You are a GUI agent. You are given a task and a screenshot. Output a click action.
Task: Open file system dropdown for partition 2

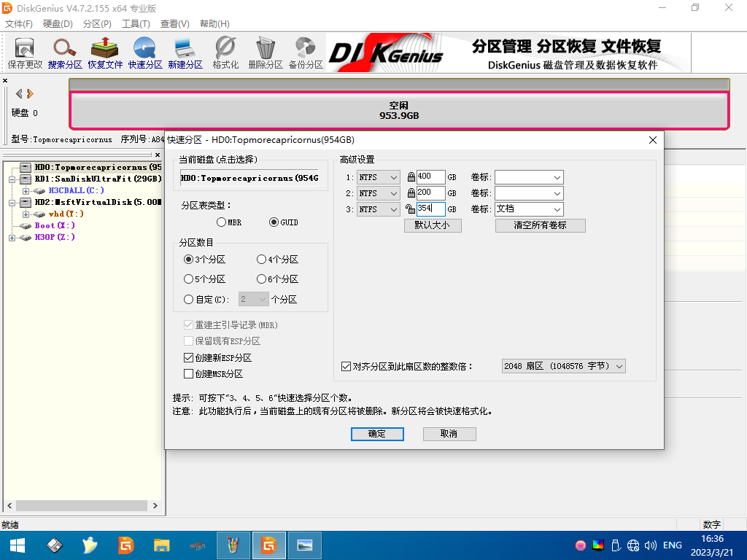tap(379, 192)
